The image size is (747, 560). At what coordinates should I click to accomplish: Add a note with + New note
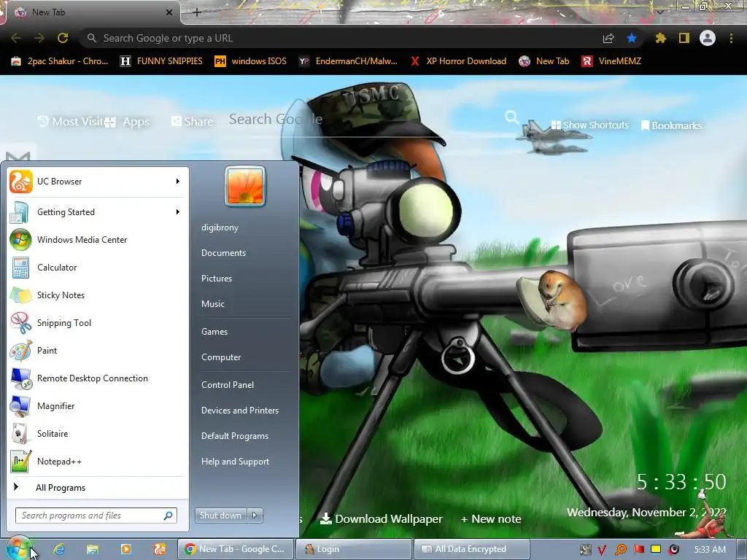491,519
